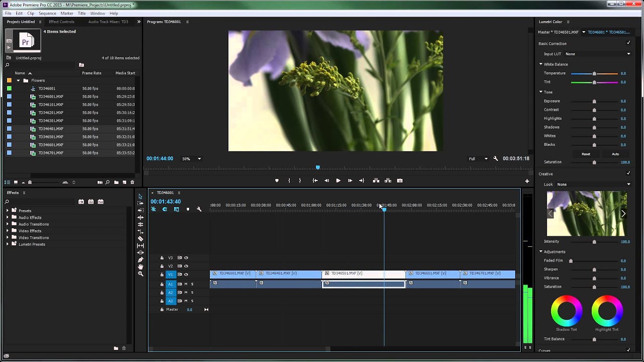Screen dimensions: 644x362
Task: Open the Sequence menu
Action: click(47, 13)
